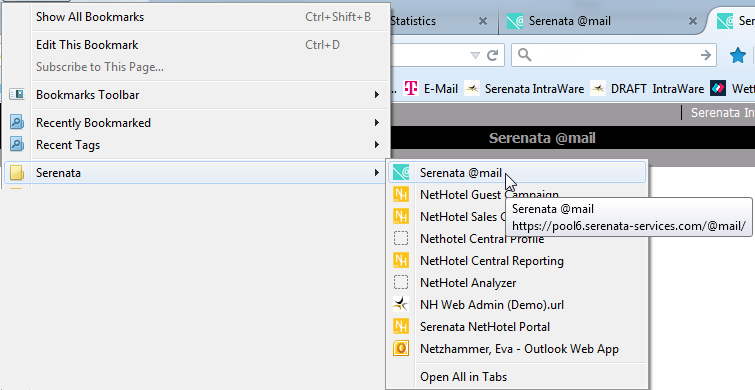The height and width of the screenshot is (390, 755).
Task: Open Recently Bookmarked submenu
Action: [x=196, y=123]
